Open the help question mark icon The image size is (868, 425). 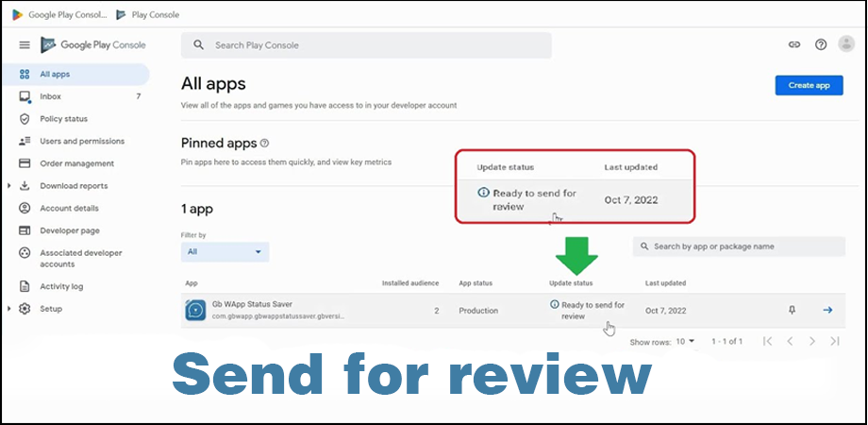[x=821, y=44]
